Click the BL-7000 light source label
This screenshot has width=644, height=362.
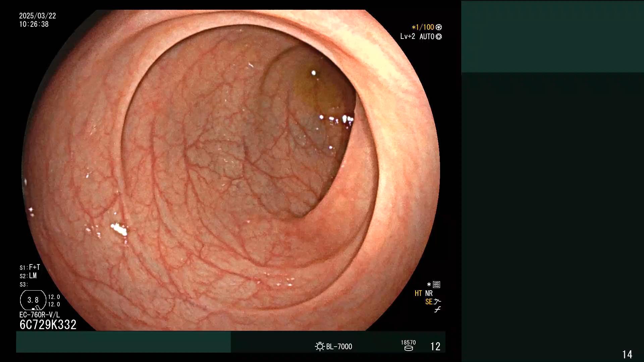tap(339, 347)
